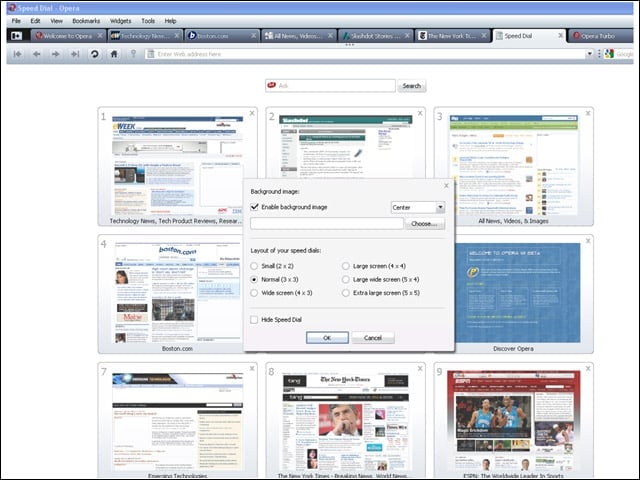Switch to the Opera Turbo tab
The width and height of the screenshot is (640, 480).
coord(601,36)
